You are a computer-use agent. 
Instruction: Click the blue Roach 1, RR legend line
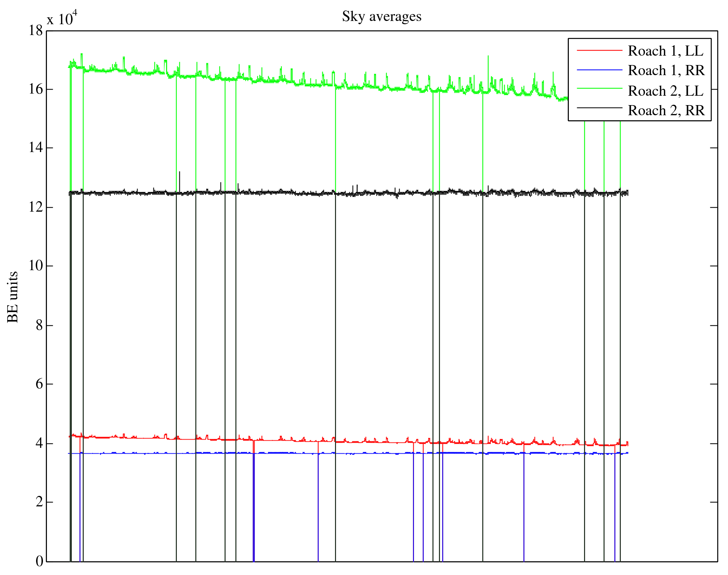coord(600,70)
